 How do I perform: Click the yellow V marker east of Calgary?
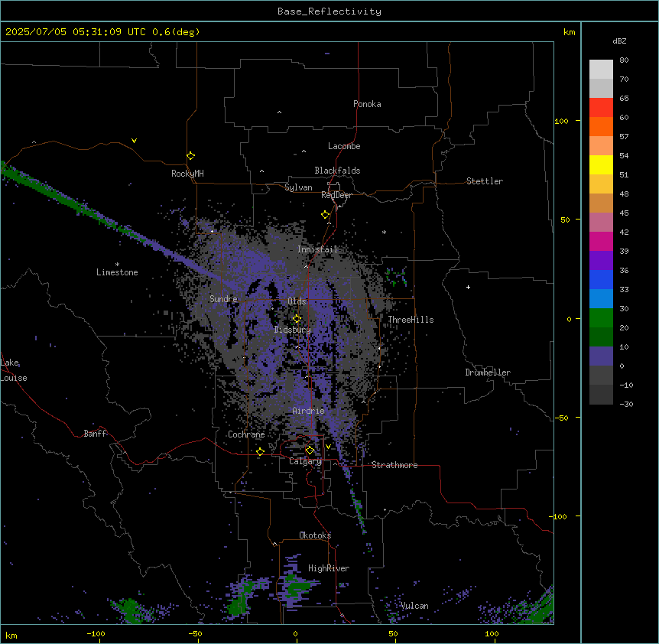328,447
